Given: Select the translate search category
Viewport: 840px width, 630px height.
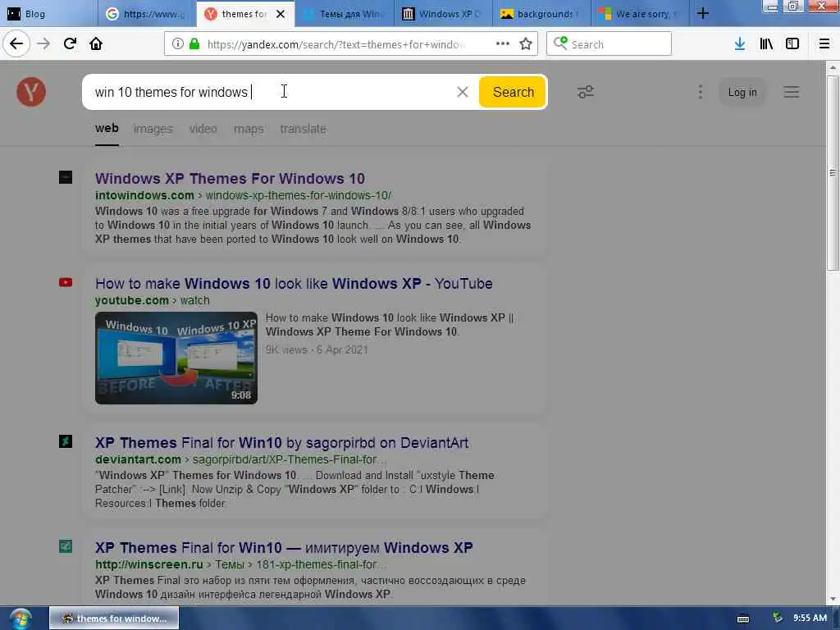Looking at the screenshot, I should pyautogui.click(x=303, y=129).
